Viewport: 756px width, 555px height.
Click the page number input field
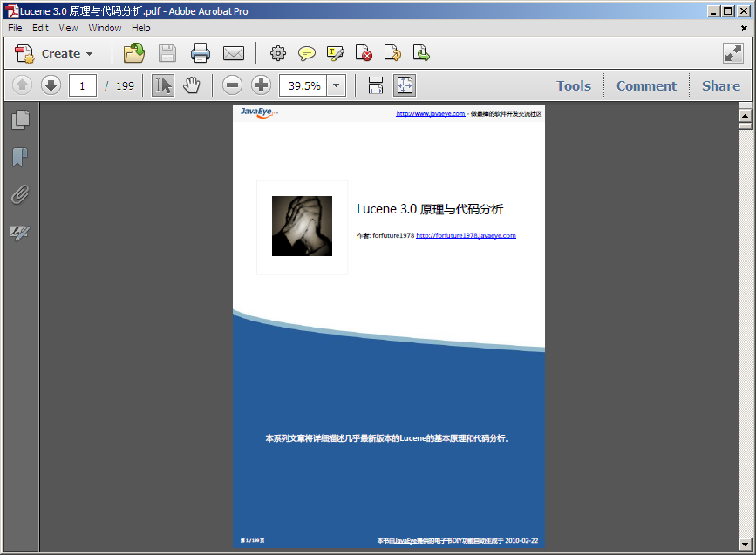coord(83,85)
